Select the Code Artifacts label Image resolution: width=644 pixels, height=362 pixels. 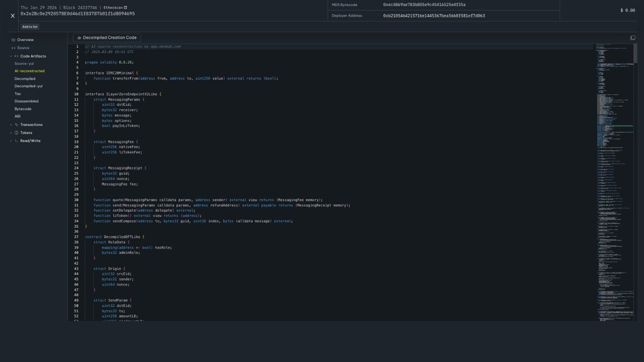click(33, 56)
